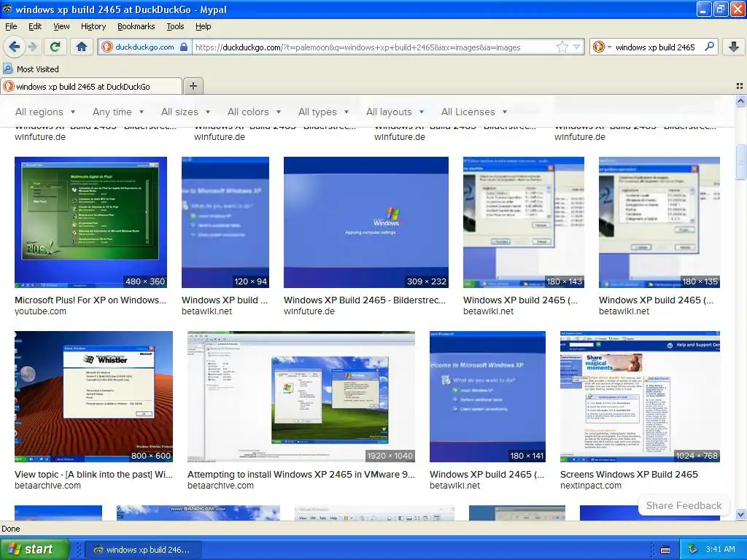Viewport: 747px width, 560px height.
Task: Expand the All layouts filter
Action: click(x=395, y=112)
